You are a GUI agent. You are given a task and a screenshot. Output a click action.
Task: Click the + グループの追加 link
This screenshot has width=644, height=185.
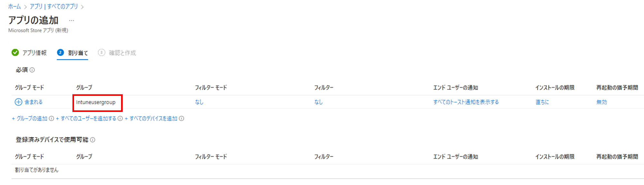30,118
